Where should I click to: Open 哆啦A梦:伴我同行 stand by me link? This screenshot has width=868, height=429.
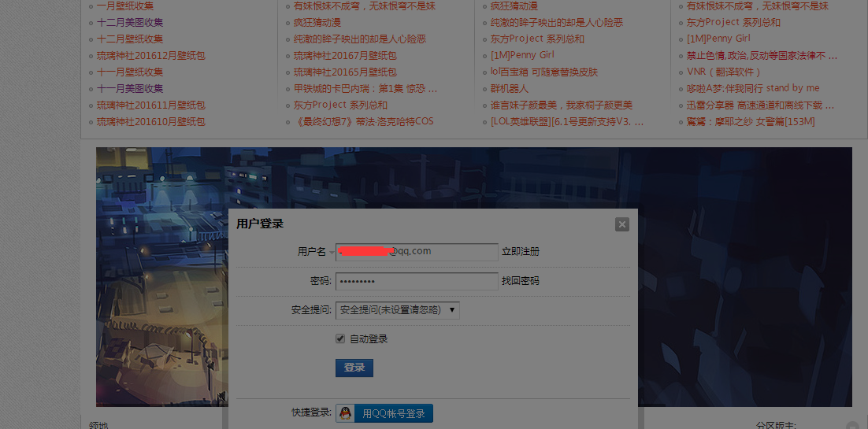pyautogui.click(x=753, y=89)
